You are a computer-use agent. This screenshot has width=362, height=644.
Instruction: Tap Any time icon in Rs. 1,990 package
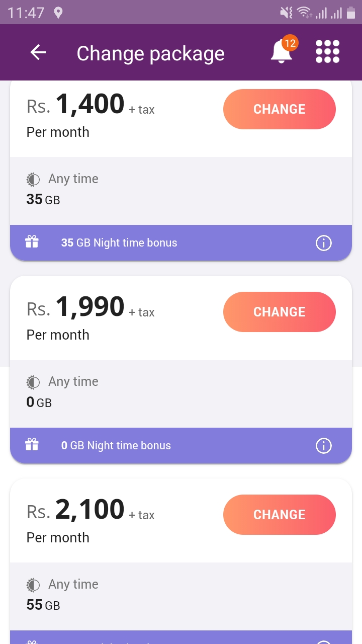click(x=33, y=382)
